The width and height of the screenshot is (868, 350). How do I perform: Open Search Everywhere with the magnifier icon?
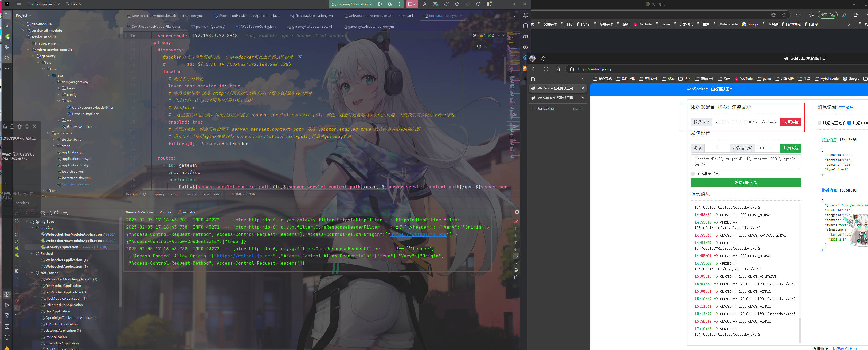tap(479, 4)
